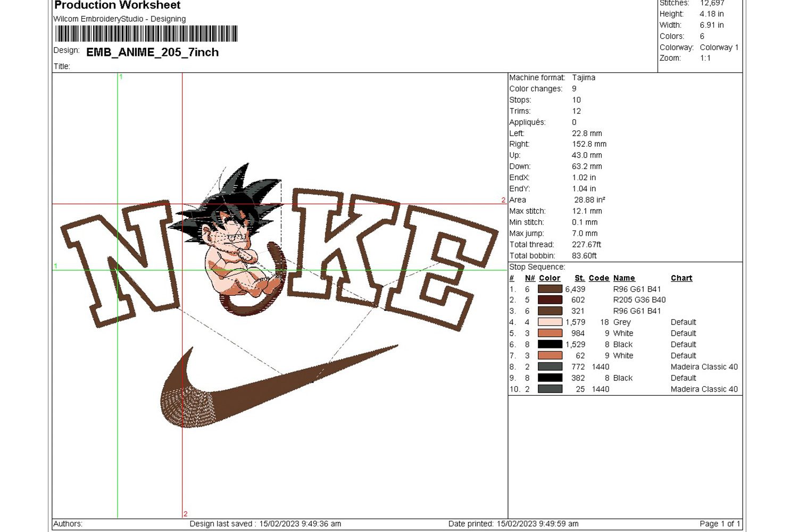Click the 'Stop Sequence:' heading
Image resolution: width=799 pixels, height=532 pixels.
coord(537,267)
